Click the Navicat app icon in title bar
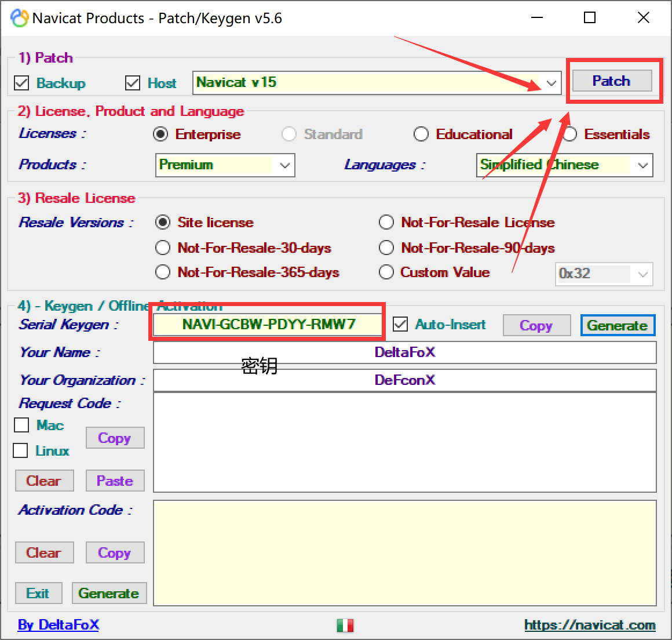This screenshot has height=640, width=672. (19, 18)
